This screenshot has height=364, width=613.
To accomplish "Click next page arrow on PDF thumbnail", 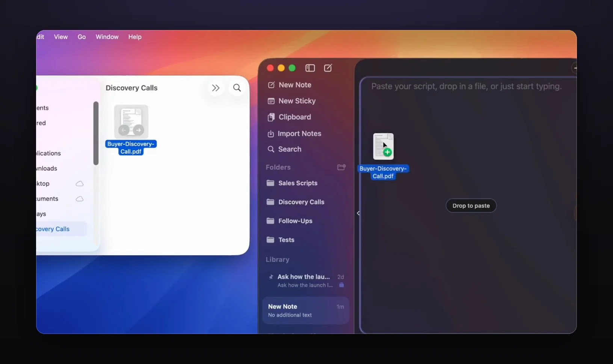I will (x=138, y=130).
